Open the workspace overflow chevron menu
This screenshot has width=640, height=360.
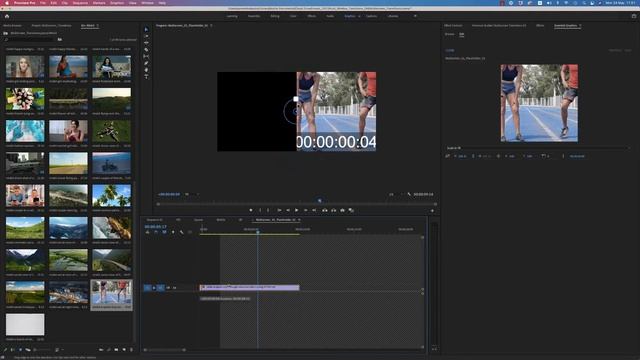click(x=415, y=16)
